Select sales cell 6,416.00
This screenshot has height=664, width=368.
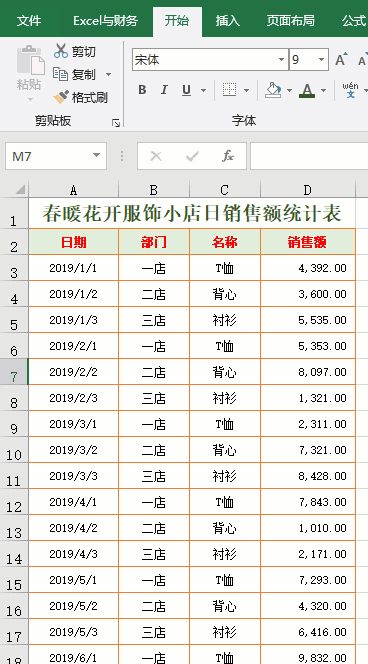pyautogui.click(x=308, y=632)
